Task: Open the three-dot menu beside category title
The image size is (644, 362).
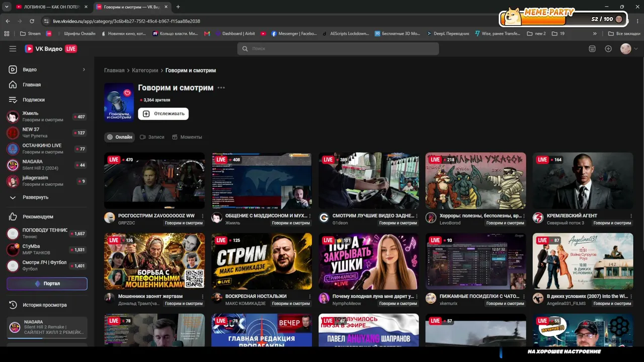Action: [221, 88]
